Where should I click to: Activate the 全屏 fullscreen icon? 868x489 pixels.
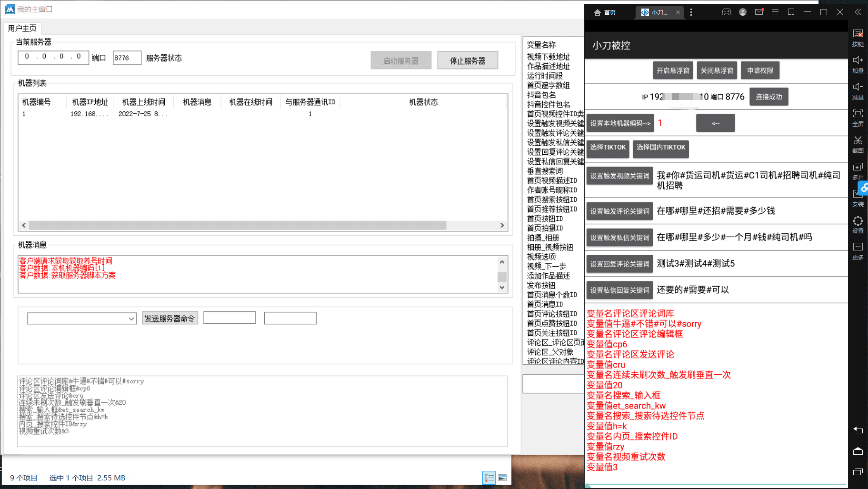tap(858, 114)
